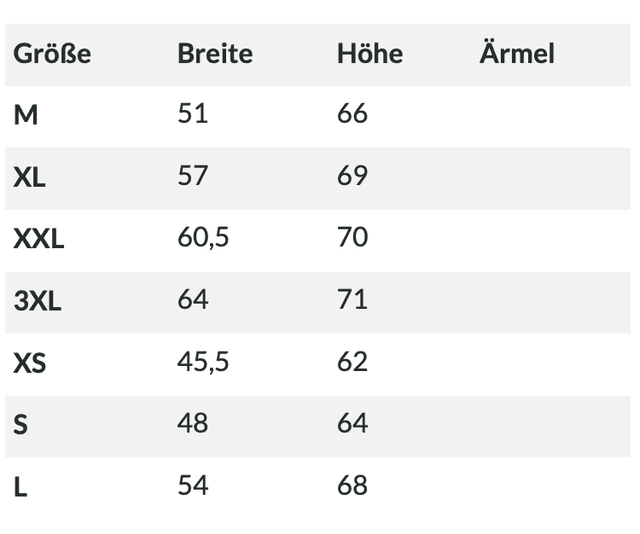Click the 60,5 width value
The image size is (640, 534).
pyautogui.click(x=204, y=238)
